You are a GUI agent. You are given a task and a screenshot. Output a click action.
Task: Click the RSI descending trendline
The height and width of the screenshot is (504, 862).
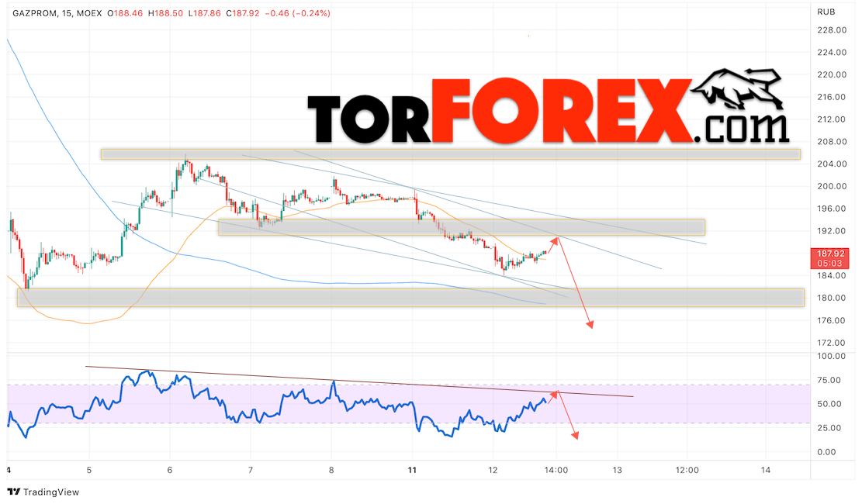(x=359, y=381)
